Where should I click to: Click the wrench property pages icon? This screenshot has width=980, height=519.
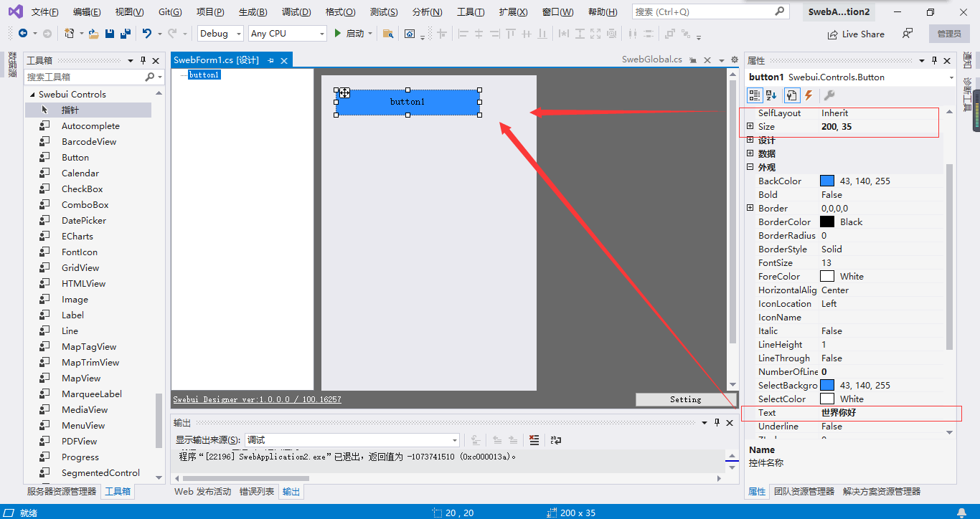(829, 95)
